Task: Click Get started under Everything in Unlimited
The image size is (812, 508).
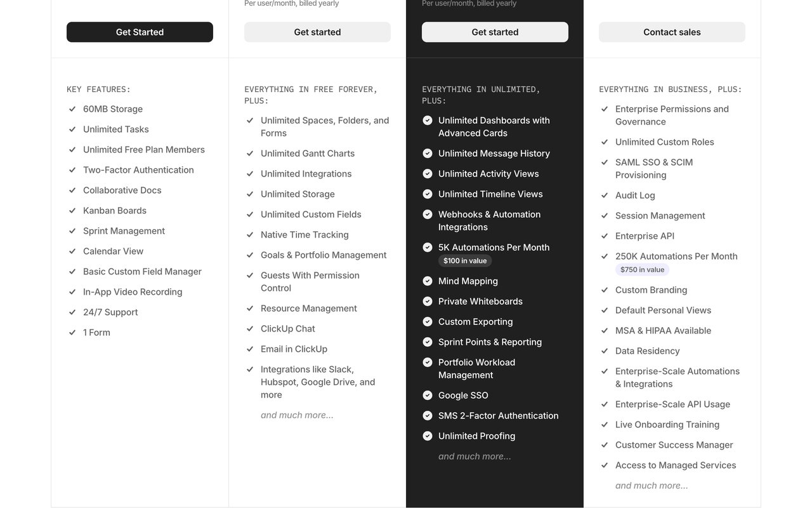Action: [495, 32]
